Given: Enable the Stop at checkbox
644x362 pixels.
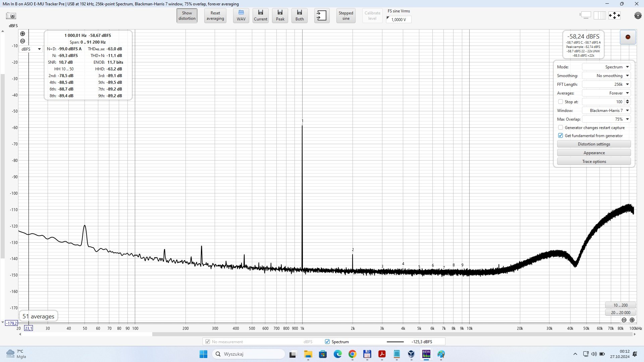Looking at the screenshot, I should coord(560,102).
